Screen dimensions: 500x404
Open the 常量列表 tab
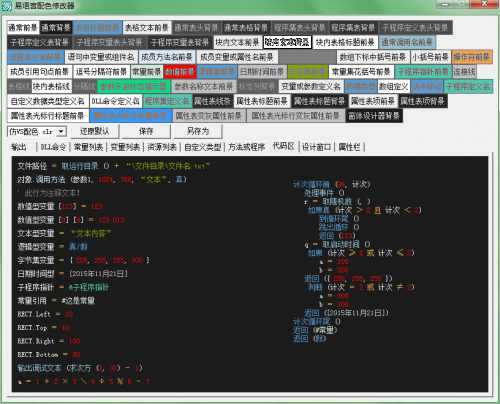[88, 147]
